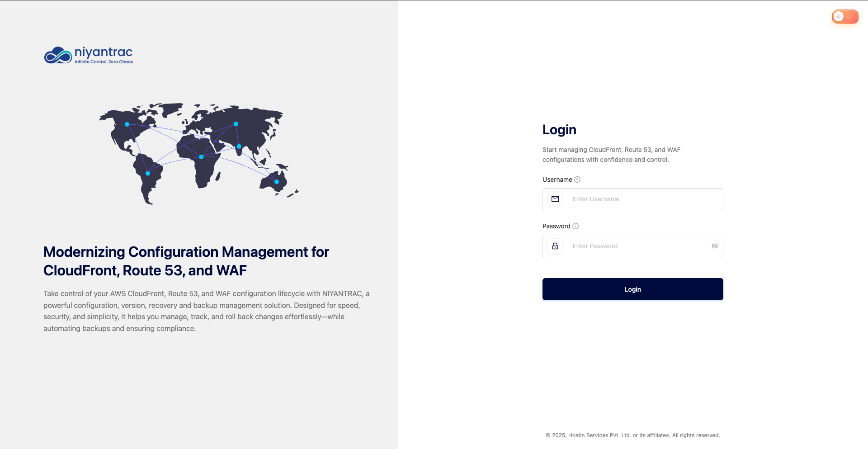Click the padlock icon in Password field
Image resolution: width=868 pixels, height=449 pixels.
[x=555, y=246]
